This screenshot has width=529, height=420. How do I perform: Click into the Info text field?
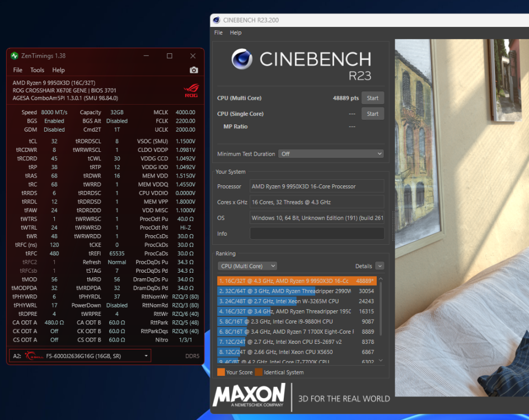[x=317, y=234]
